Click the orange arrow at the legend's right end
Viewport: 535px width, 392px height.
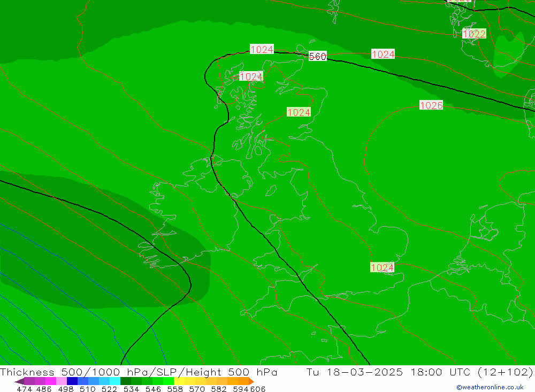[251, 381]
